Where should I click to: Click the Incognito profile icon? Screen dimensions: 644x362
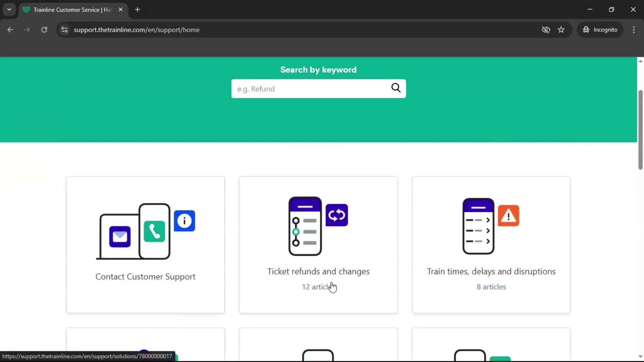tap(586, 29)
